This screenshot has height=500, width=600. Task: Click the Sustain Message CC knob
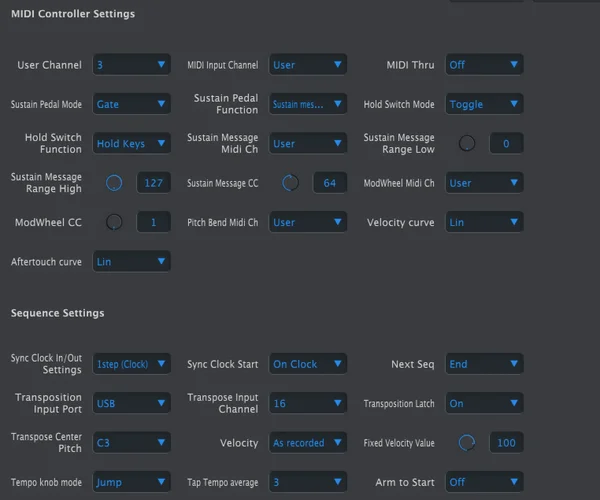click(x=290, y=182)
